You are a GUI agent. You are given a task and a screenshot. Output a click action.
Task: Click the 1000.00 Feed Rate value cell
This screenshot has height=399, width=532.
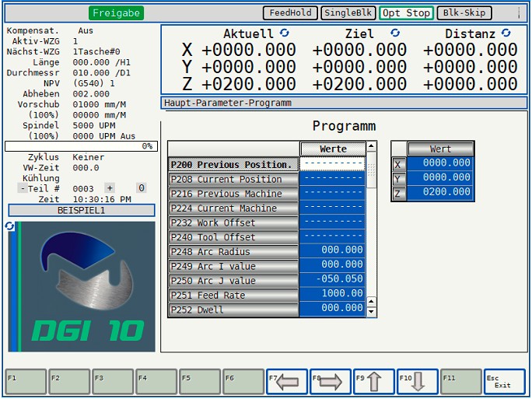(x=333, y=293)
